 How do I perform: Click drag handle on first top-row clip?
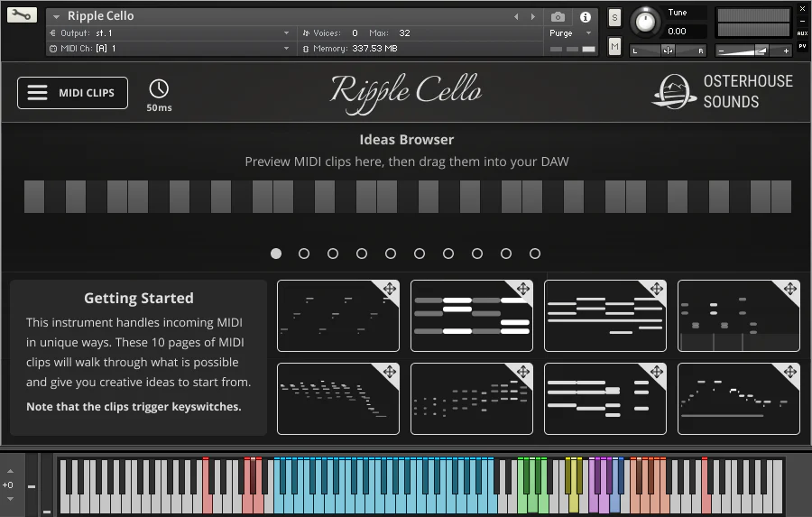pos(390,289)
